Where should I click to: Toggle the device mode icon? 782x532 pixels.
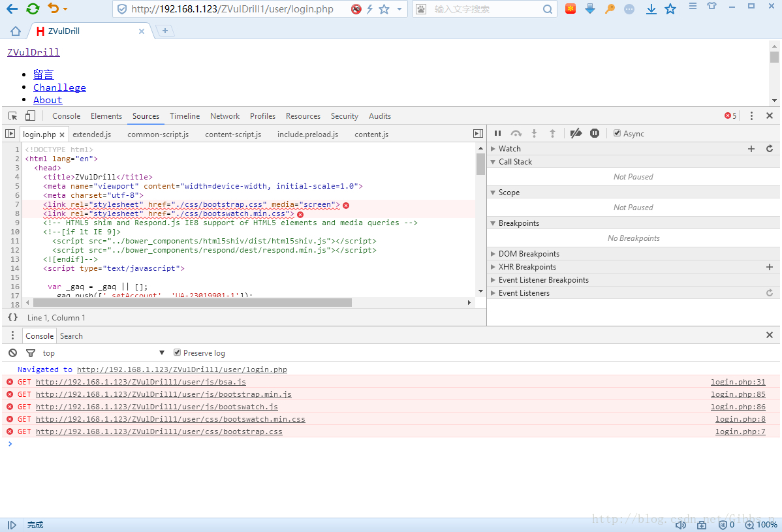coord(30,116)
